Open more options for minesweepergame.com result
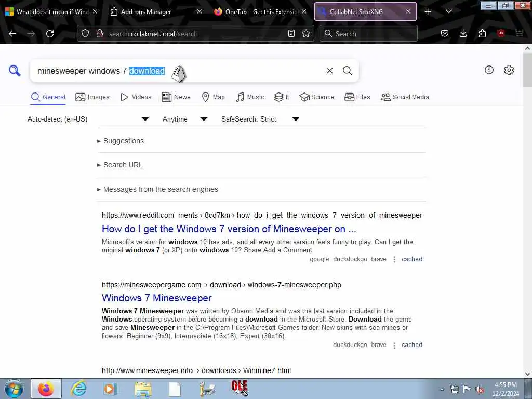 pos(394,345)
